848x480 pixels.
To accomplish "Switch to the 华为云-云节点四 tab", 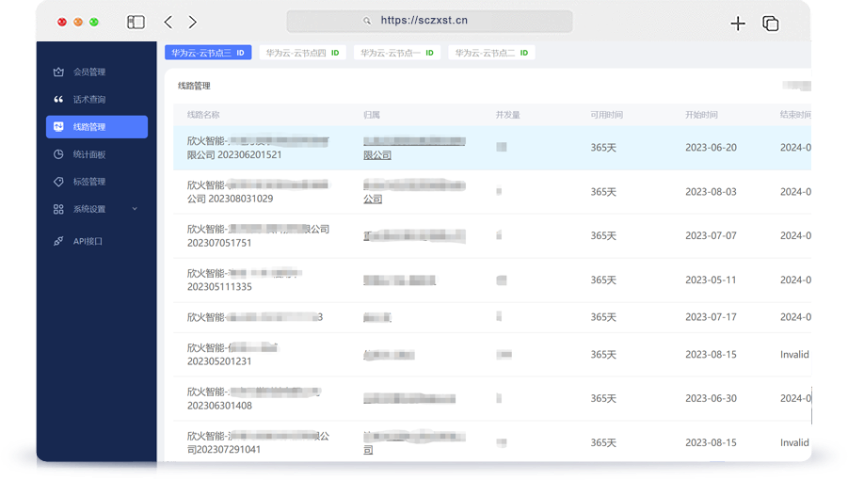I will 302,52.
